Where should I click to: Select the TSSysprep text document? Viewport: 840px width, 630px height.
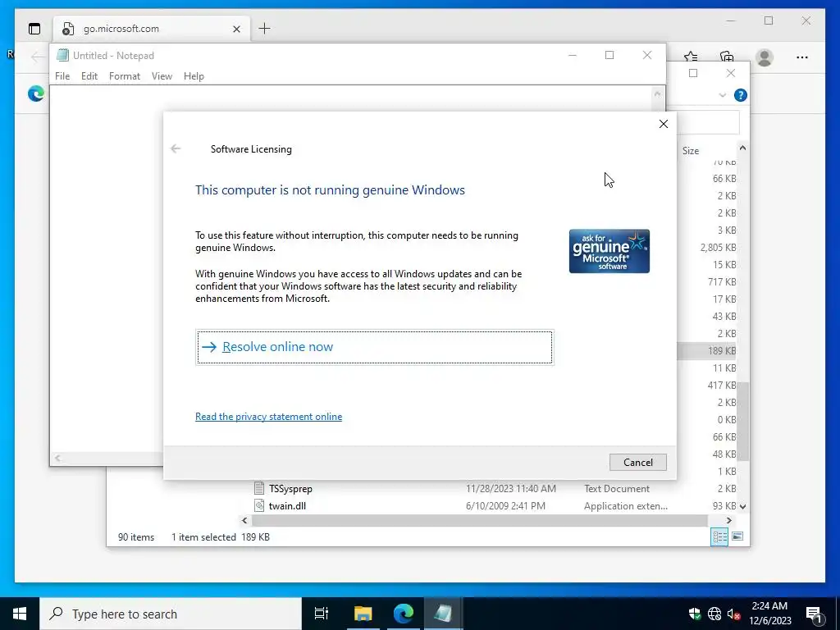(290, 489)
